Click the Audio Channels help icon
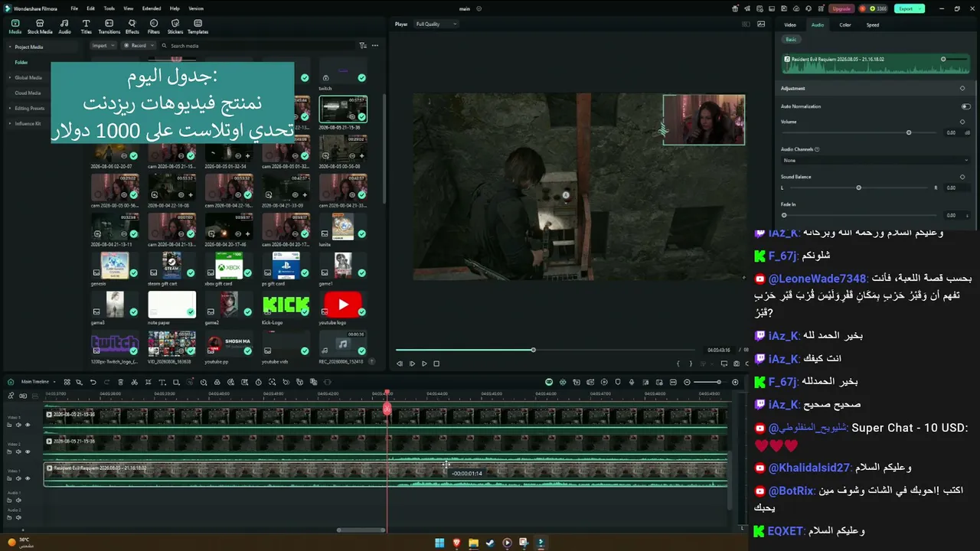The width and height of the screenshot is (980, 551). point(817,149)
